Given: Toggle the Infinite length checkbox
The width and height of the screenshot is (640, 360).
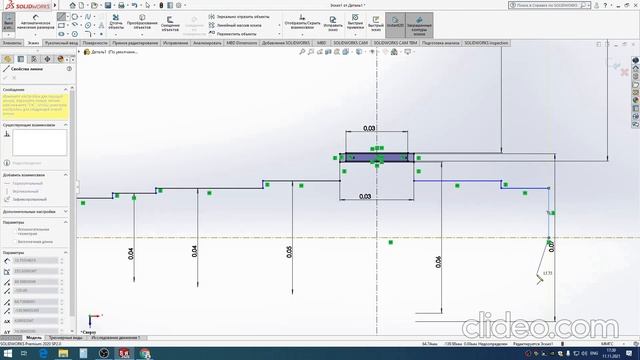Looking at the screenshot, I should click(15, 242).
